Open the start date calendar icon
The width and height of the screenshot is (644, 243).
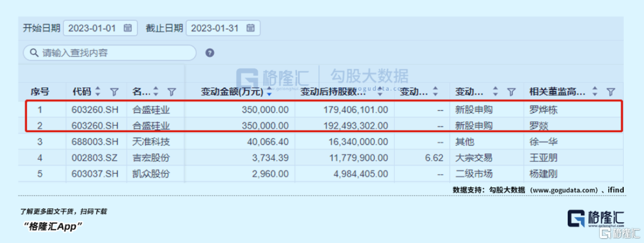(x=128, y=28)
